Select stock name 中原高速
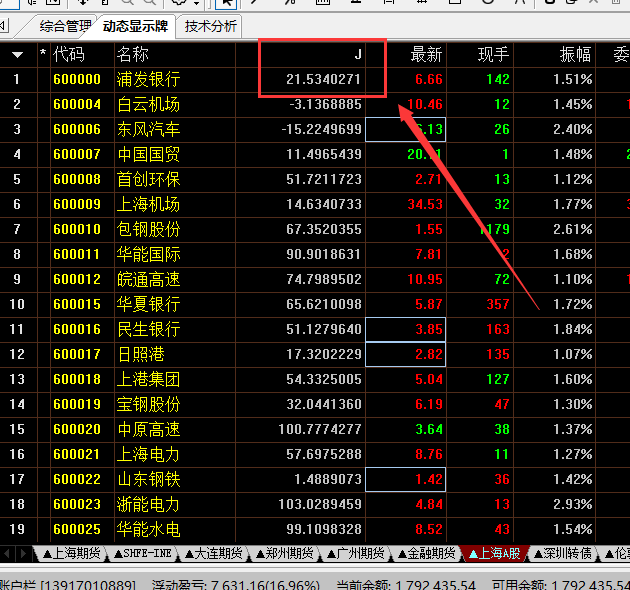The image size is (630, 590). click(148, 429)
